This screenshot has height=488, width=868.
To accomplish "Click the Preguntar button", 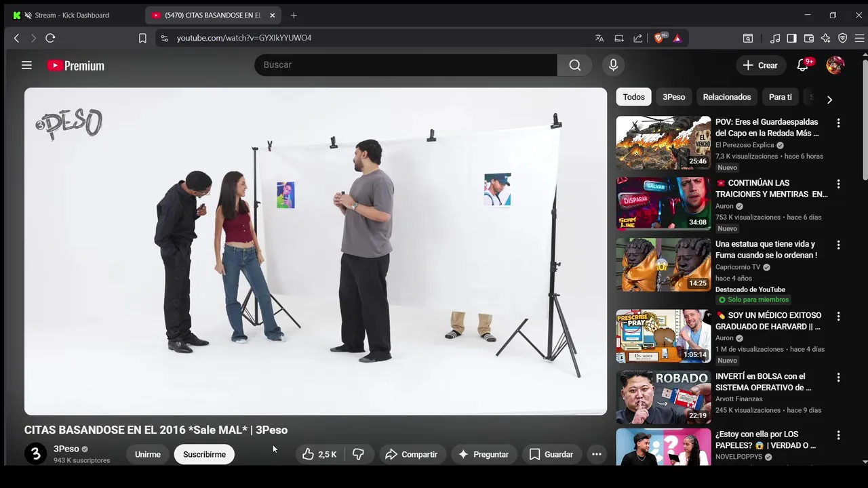I will click(484, 454).
